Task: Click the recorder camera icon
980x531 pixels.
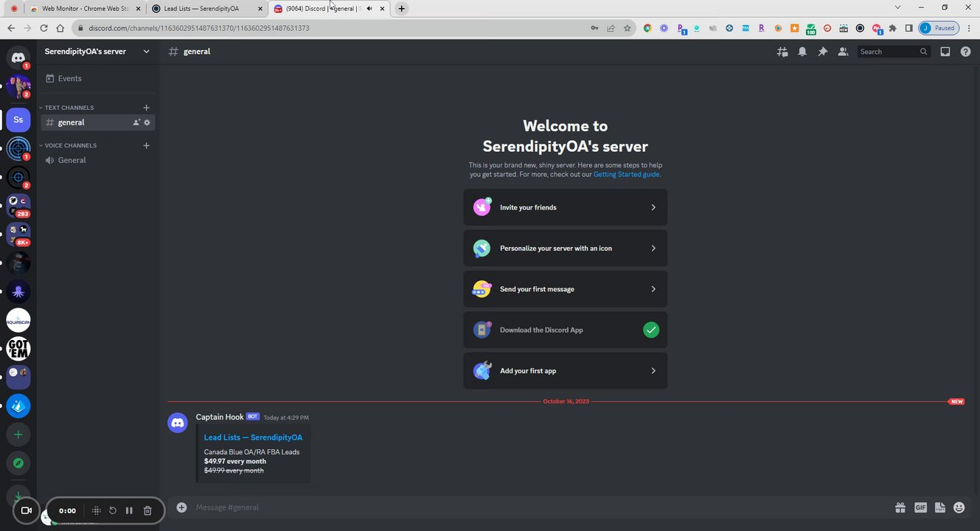Action: pos(27,510)
